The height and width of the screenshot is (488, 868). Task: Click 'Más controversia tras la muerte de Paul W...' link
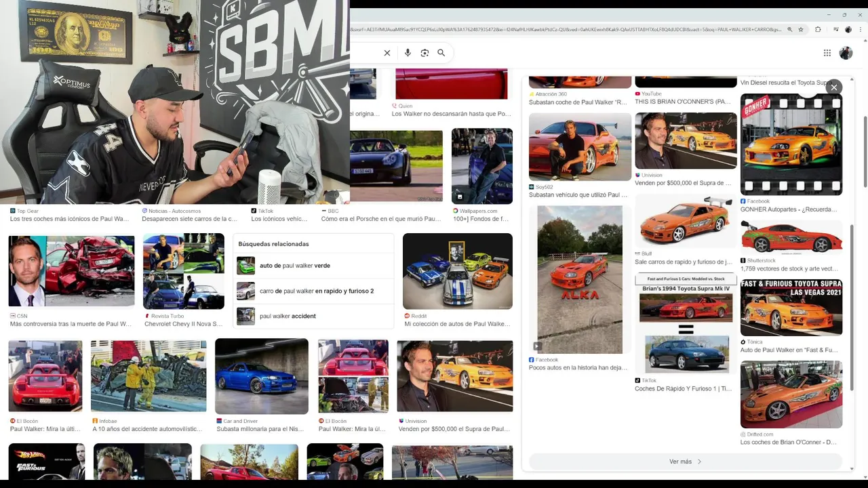click(x=71, y=324)
